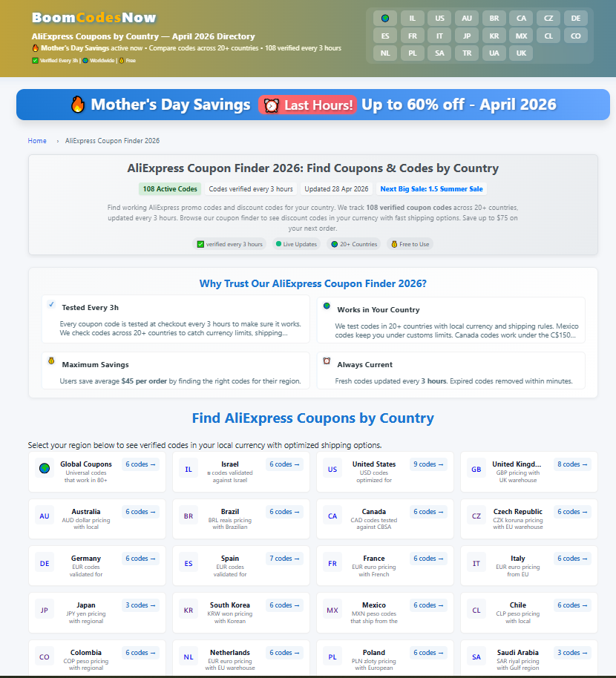The image size is (616, 678).
Task: Open Canada 6 codes link
Action: click(428, 512)
